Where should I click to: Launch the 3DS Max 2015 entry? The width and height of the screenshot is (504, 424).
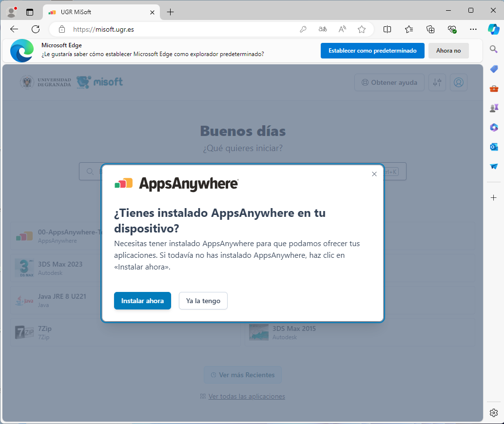point(360,332)
